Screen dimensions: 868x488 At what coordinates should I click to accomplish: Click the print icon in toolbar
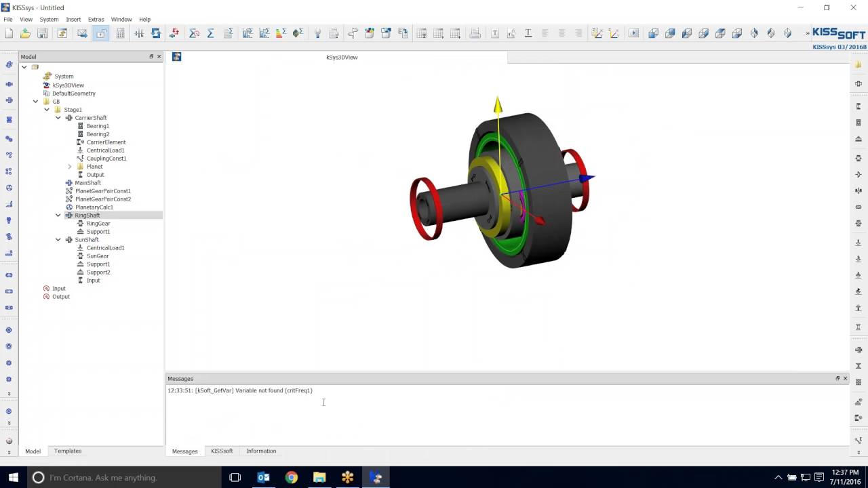(475, 33)
